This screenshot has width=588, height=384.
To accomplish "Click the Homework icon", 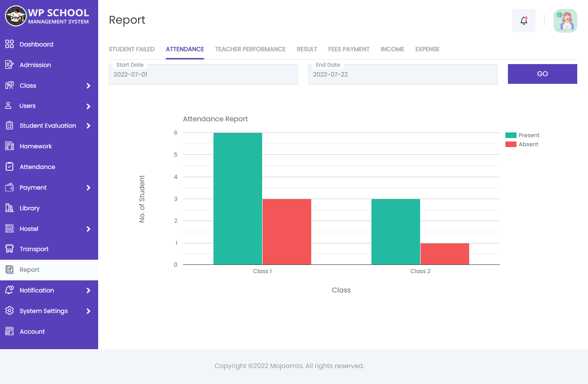I will pyautogui.click(x=9, y=146).
